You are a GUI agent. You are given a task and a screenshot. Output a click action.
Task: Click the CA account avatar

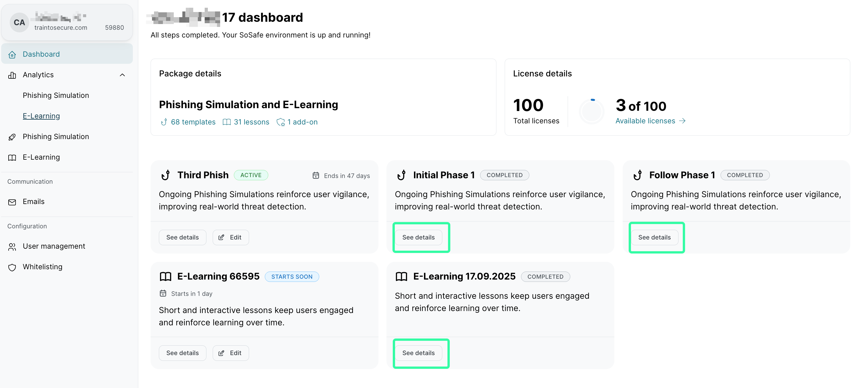point(19,23)
